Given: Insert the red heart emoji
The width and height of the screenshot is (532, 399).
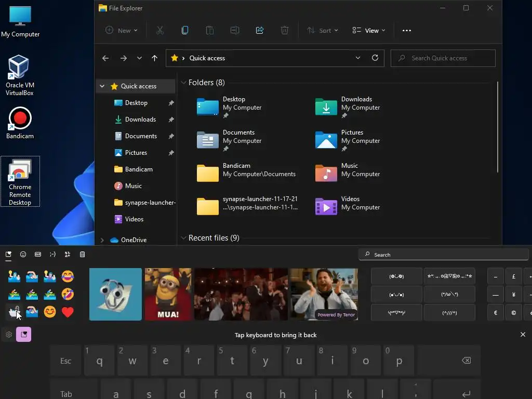Looking at the screenshot, I should pyautogui.click(x=68, y=312).
